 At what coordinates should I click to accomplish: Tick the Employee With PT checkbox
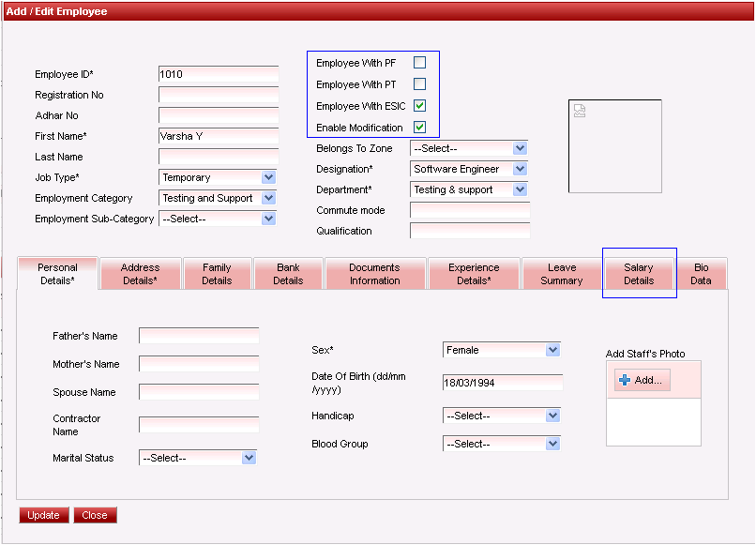pyautogui.click(x=420, y=84)
